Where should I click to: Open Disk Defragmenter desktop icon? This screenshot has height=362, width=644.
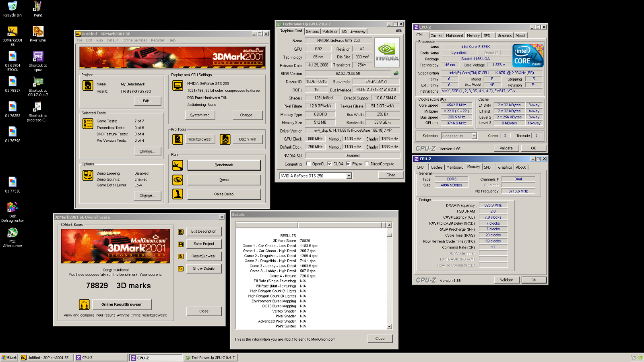point(12,212)
